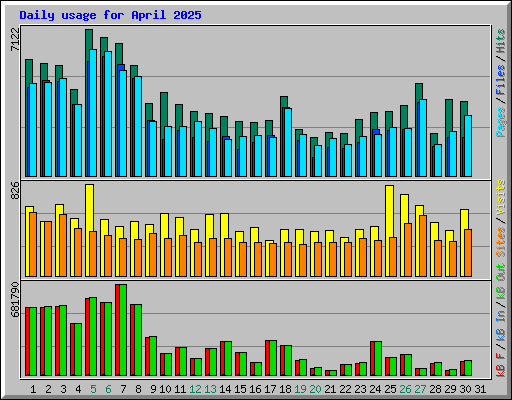Click the 681790 bottom chart axis value
This screenshot has height=400, width=512.
(15, 299)
